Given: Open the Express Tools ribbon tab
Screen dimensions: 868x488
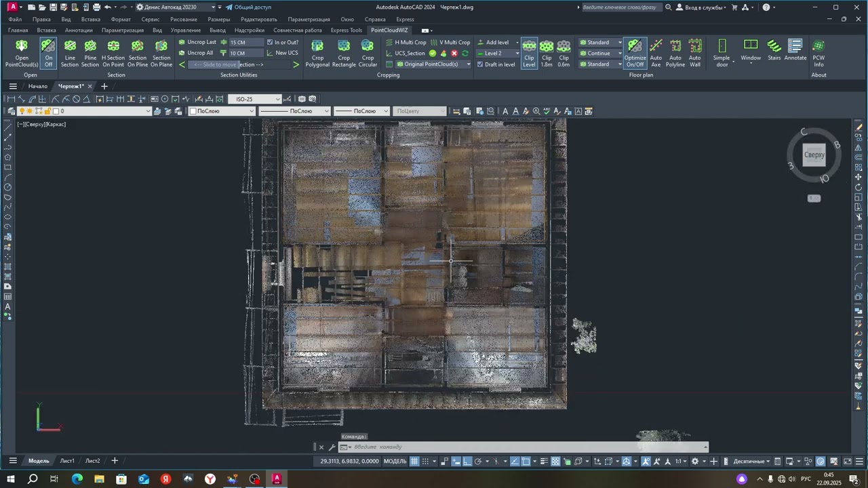Looking at the screenshot, I should pos(347,30).
